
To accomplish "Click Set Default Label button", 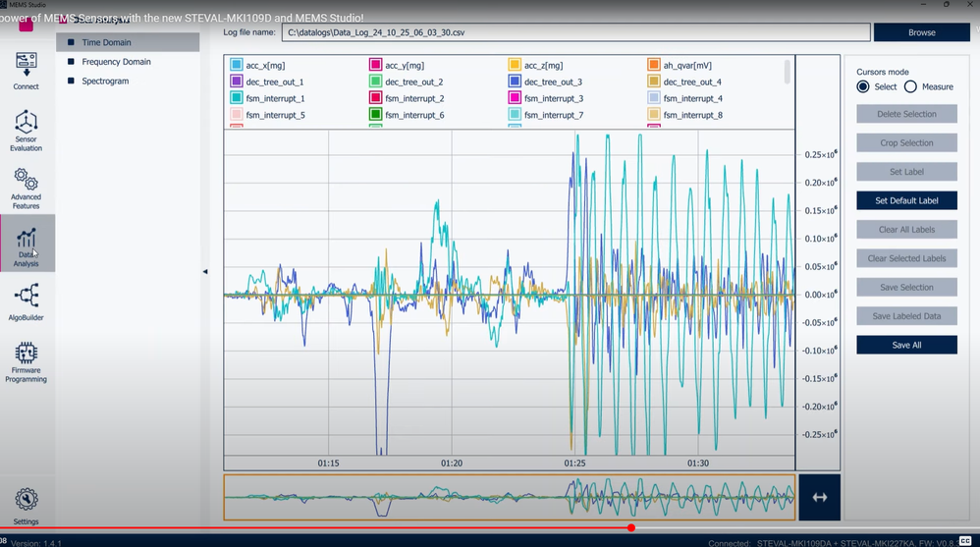I will pos(907,200).
